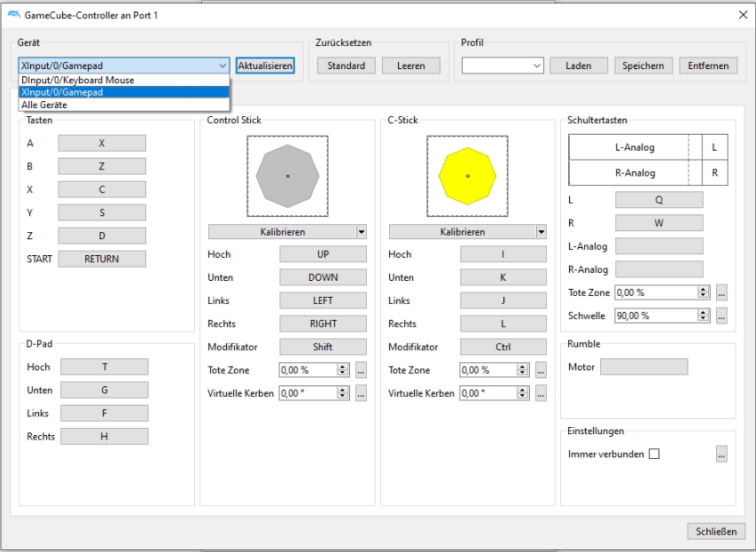This screenshot has height=552, width=756.
Task: Open Immer verbunden ellipsis options
Action: [721, 455]
